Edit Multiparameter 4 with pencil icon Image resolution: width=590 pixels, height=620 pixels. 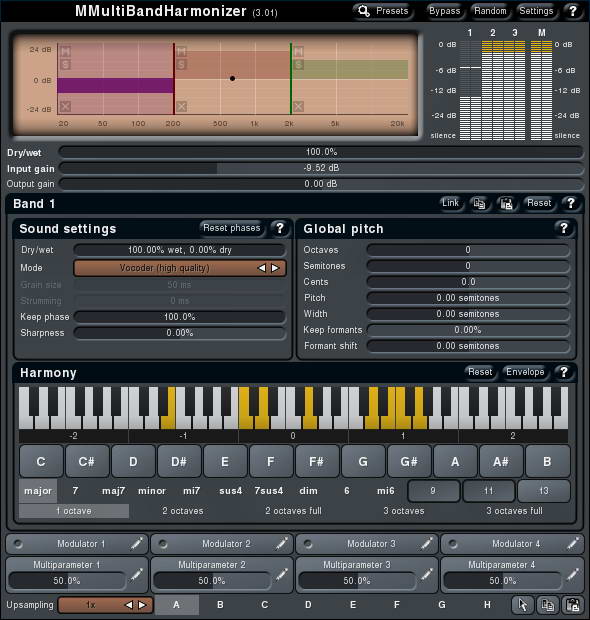[x=572, y=575]
